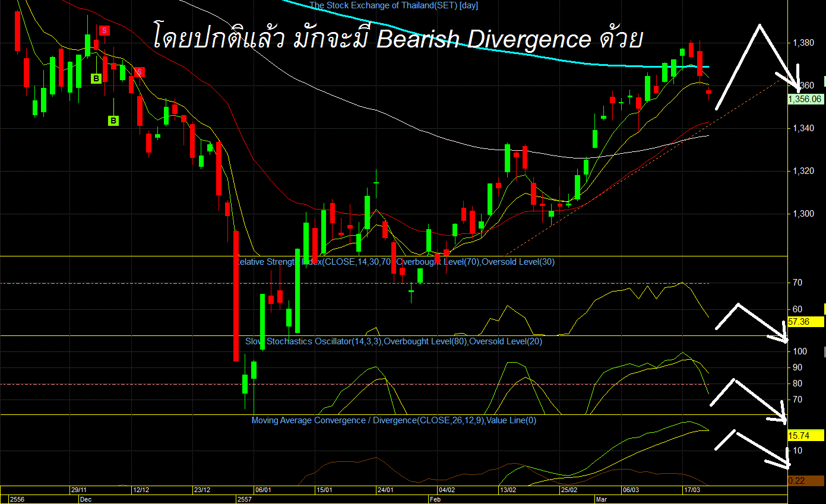Viewport: 826px width, 504px height.
Task: Click the Slow Stochastics Oscillator indicator label
Action: [x=394, y=341]
